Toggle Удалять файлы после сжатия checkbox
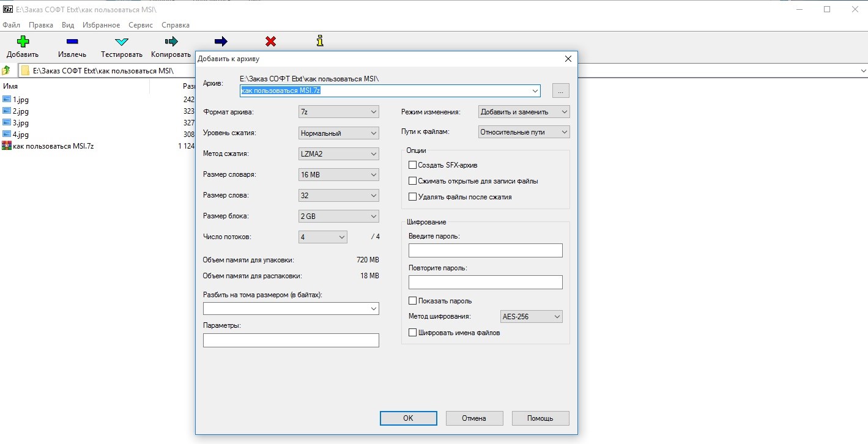The height and width of the screenshot is (444, 868). (x=413, y=197)
